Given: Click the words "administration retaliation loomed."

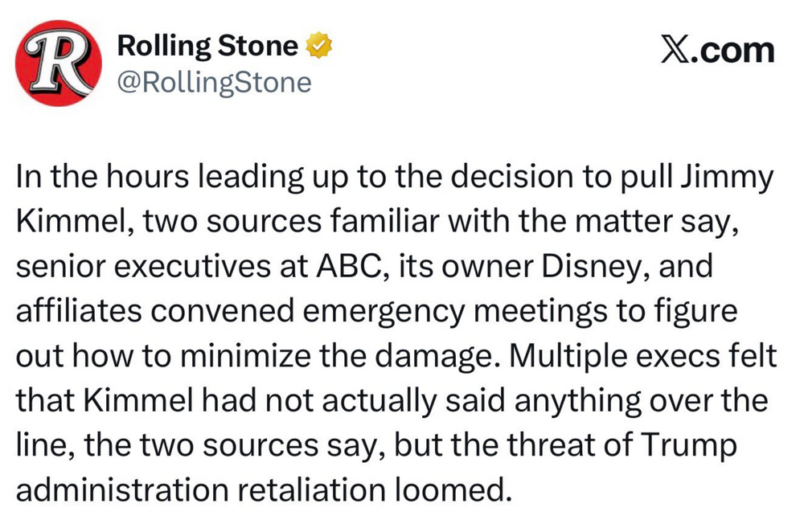Looking at the screenshot, I should tap(264, 489).
